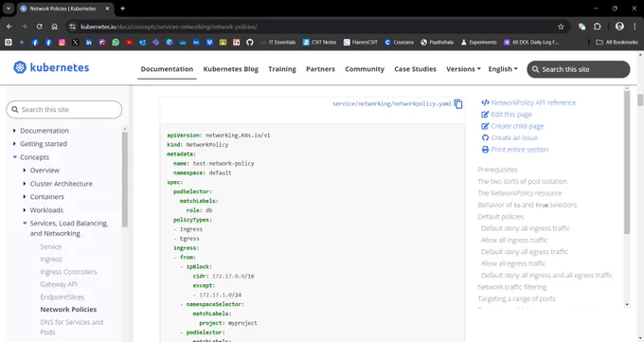Open Partners in top nav
The width and height of the screenshot is (644, 342).
[320, 69]
